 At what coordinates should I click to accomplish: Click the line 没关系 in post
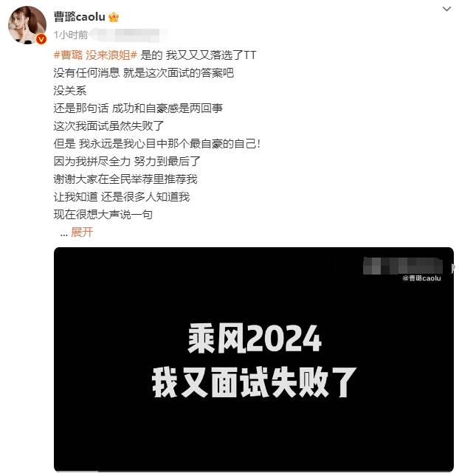click(70, 91)
